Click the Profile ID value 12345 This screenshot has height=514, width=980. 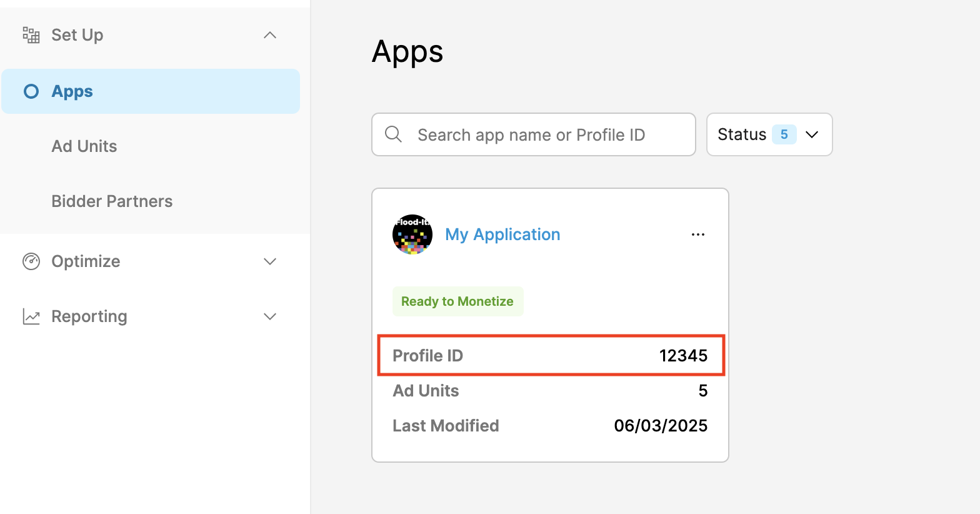tap(683, 356)
